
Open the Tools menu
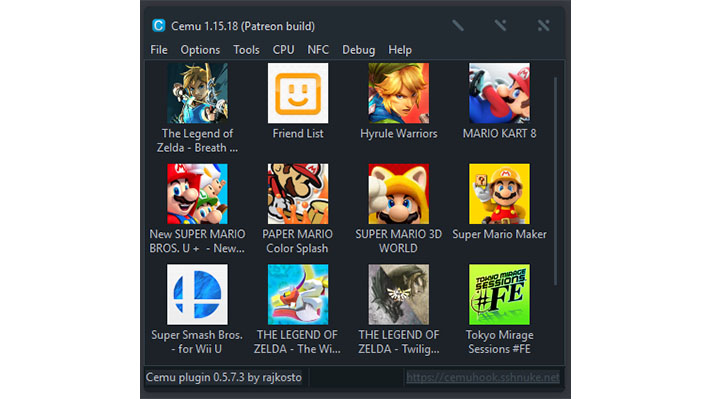[246, 50]
